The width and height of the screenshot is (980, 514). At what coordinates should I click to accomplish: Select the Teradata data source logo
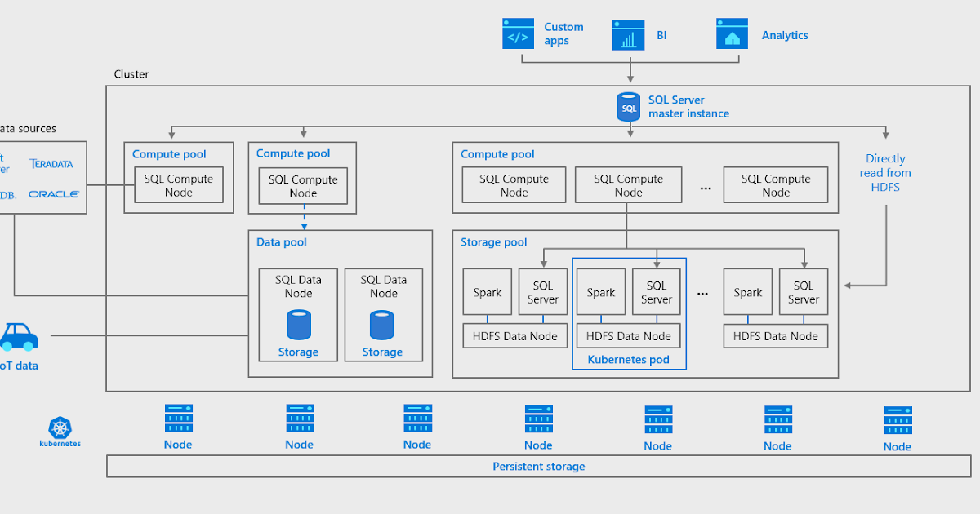[x=51, y=163]
